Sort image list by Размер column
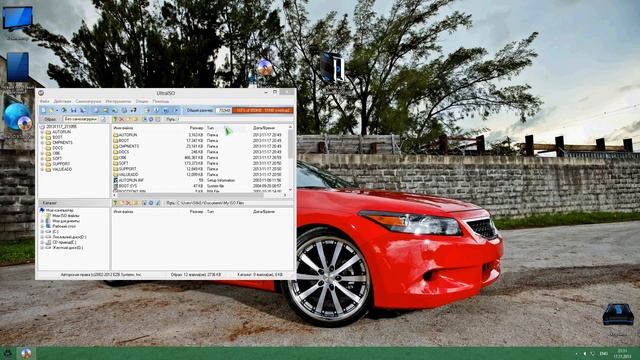The width and height of the screenshot is (640, 360). pos(196,128)
